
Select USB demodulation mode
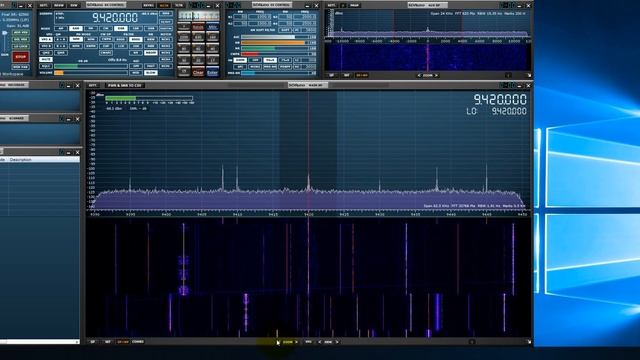tap(151, 29)
